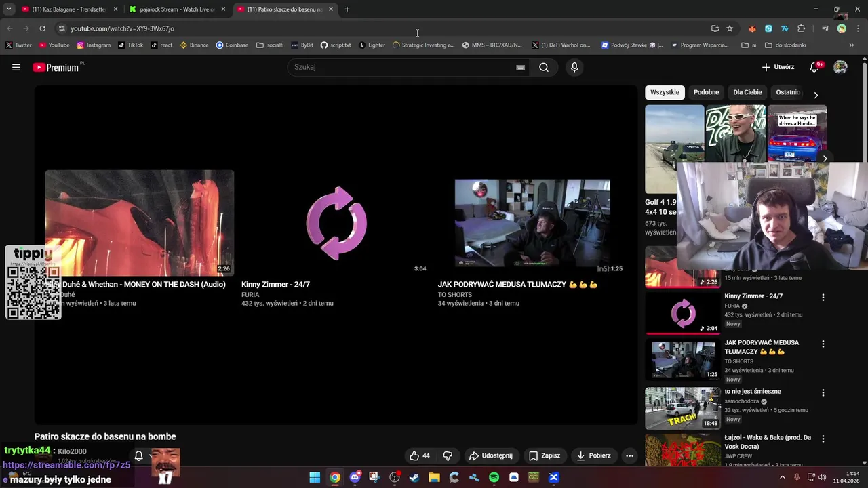Viewport: 868px width, 488px height.
Task: Open the Windows Start menu
Action: [315, 477]
